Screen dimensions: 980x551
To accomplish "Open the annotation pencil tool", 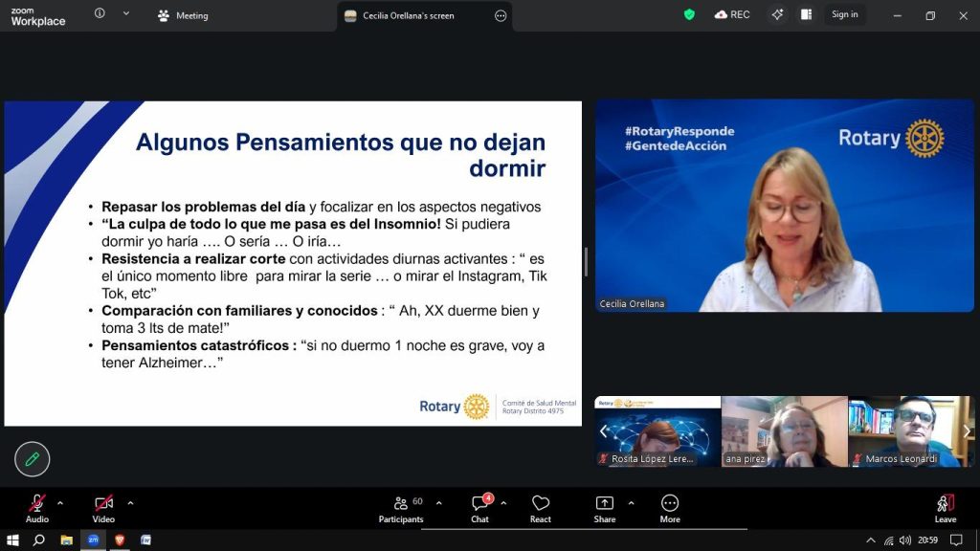I will coord(32,459).
